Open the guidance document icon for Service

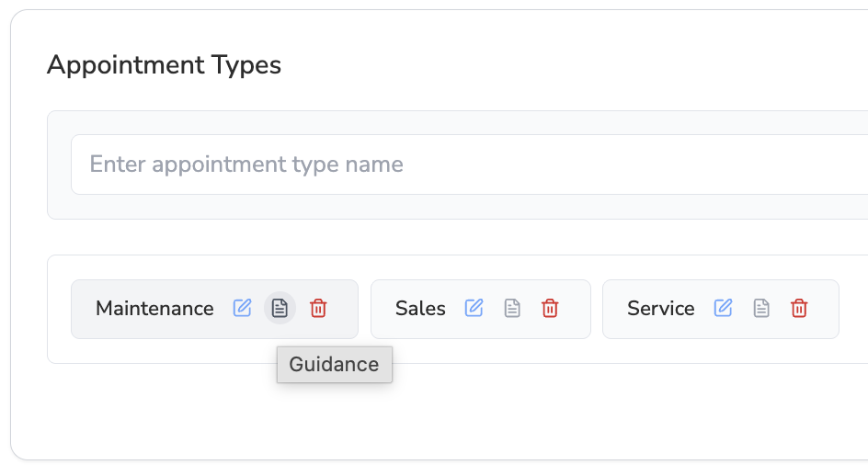click(761, 308)
